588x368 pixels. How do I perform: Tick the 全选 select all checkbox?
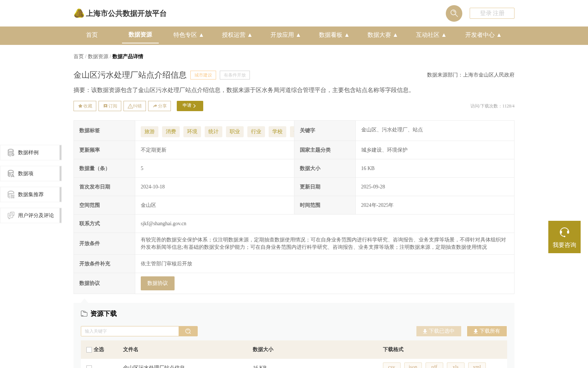pyautogui.click(x=89, y=350)
